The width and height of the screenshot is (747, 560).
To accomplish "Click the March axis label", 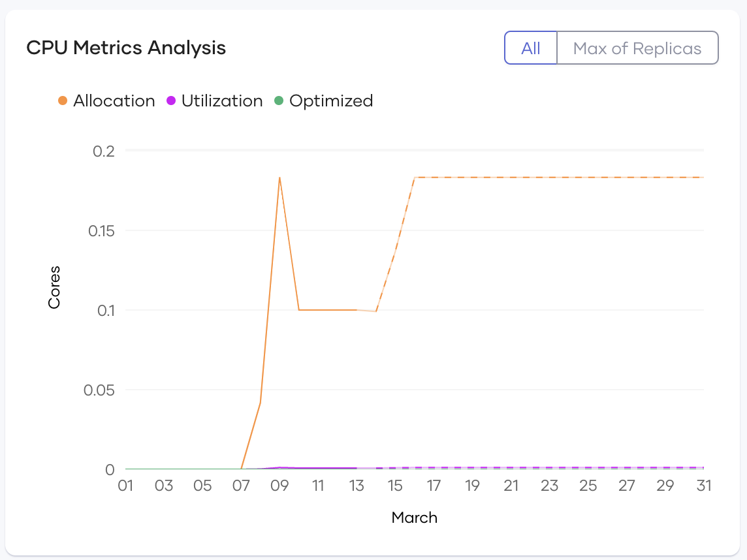I will pyautogui.click(x=414, y=517).
